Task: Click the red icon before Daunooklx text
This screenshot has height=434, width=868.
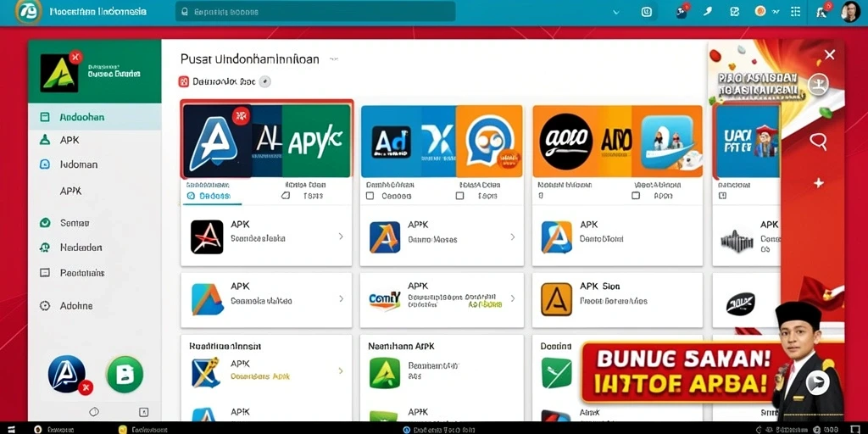Action: [184, 82]
